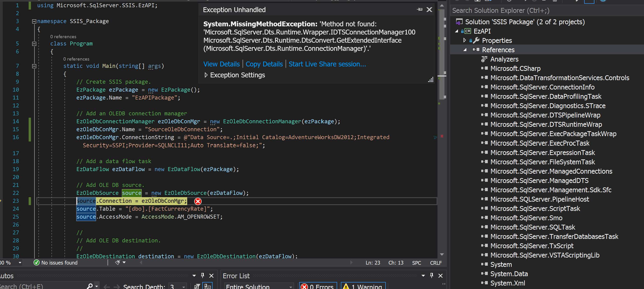Screen dimensions: 644x289
Task: Click the editor vertical scrollbar down arrow
Action: pos(442,255)
